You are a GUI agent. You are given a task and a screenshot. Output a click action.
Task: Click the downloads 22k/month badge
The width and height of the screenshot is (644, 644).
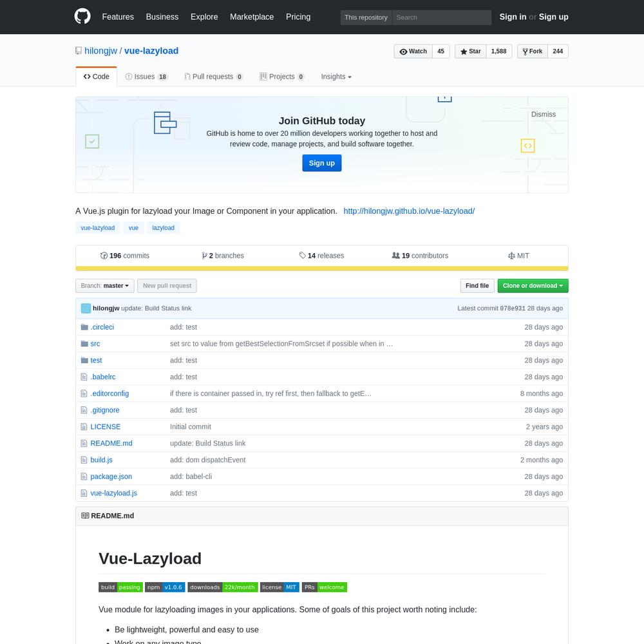click(223, 587)
